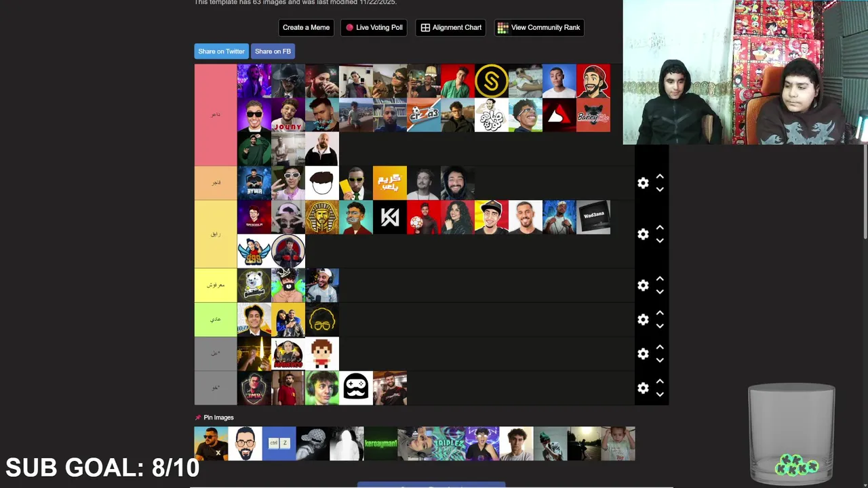Open settings gear for the gamepad mustache row
Viewport: 868px width, 488px height.
tap(643, 388)
